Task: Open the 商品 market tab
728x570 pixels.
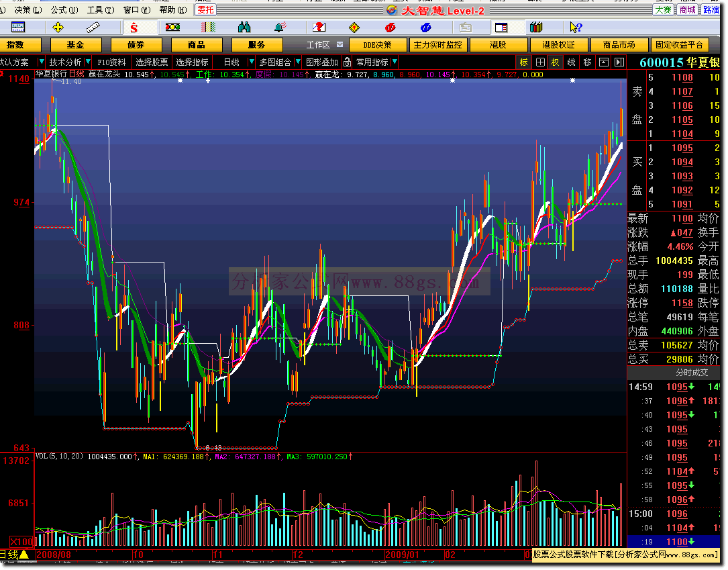Action: [x=197, y=45]
